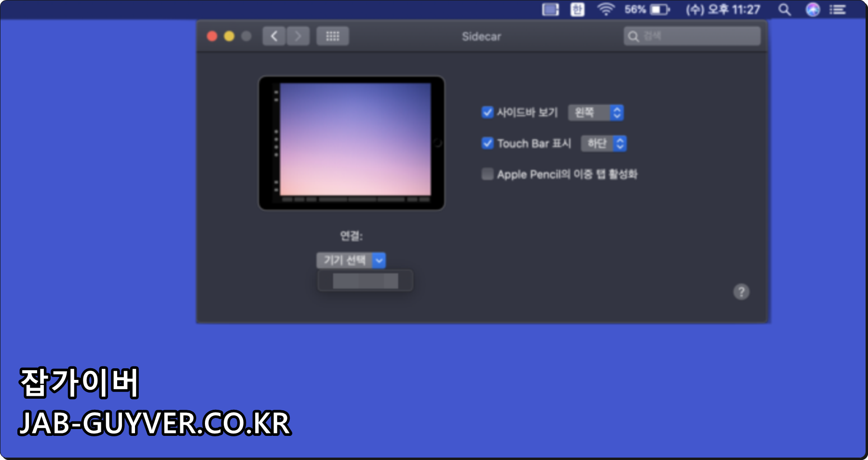Enable Apple Pencil 이중 탭 활성화

coord(487,174)
